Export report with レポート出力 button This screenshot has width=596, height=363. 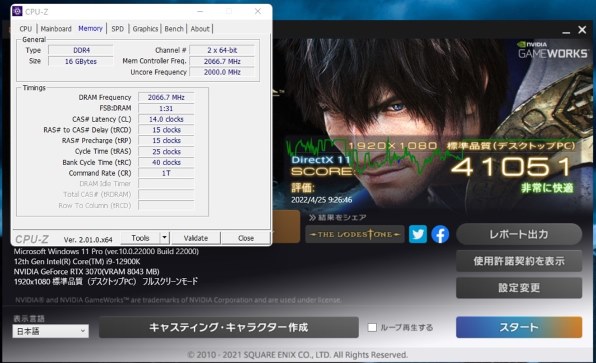pos(519,234)
